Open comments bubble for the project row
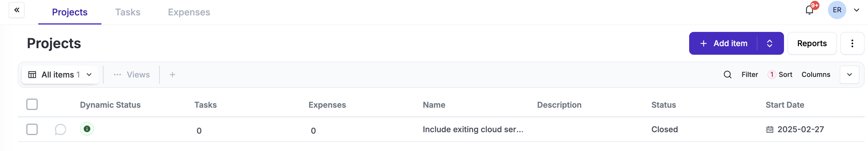Viewport: 868px width, 151px height. pos(60,129)
